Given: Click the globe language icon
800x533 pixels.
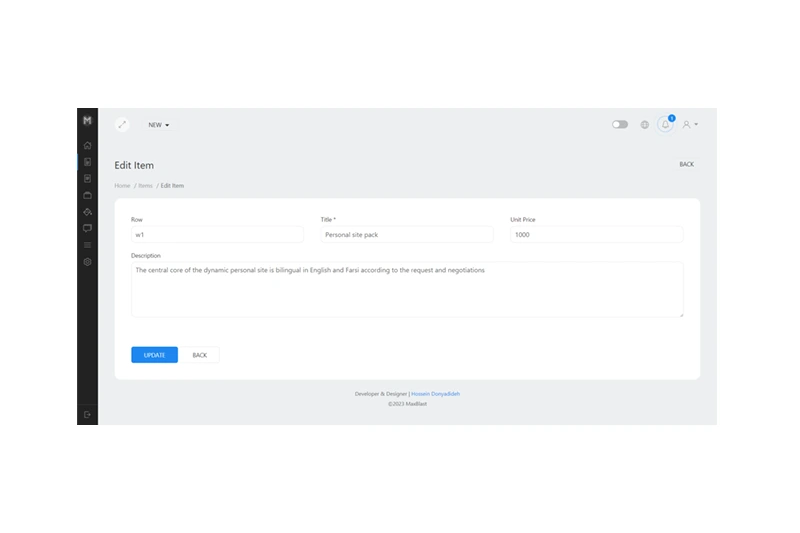Looking at the screenshot, I should (644, 125).
